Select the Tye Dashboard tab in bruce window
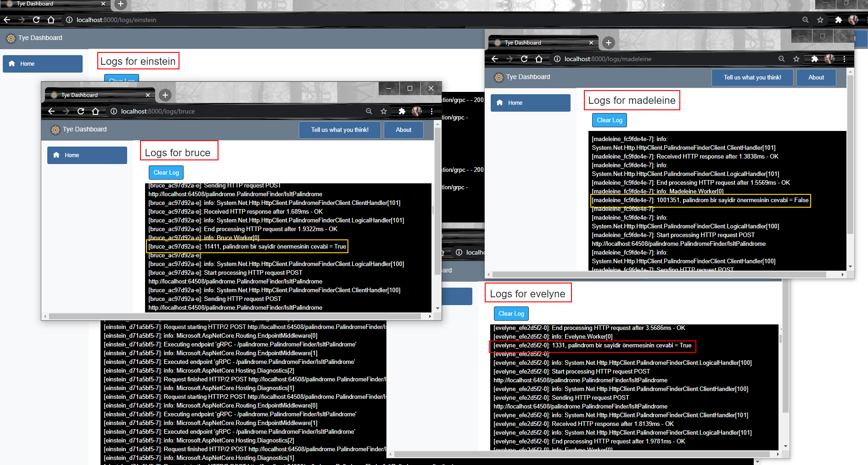Viewport: 868px width, 465px height. (100, 95)
